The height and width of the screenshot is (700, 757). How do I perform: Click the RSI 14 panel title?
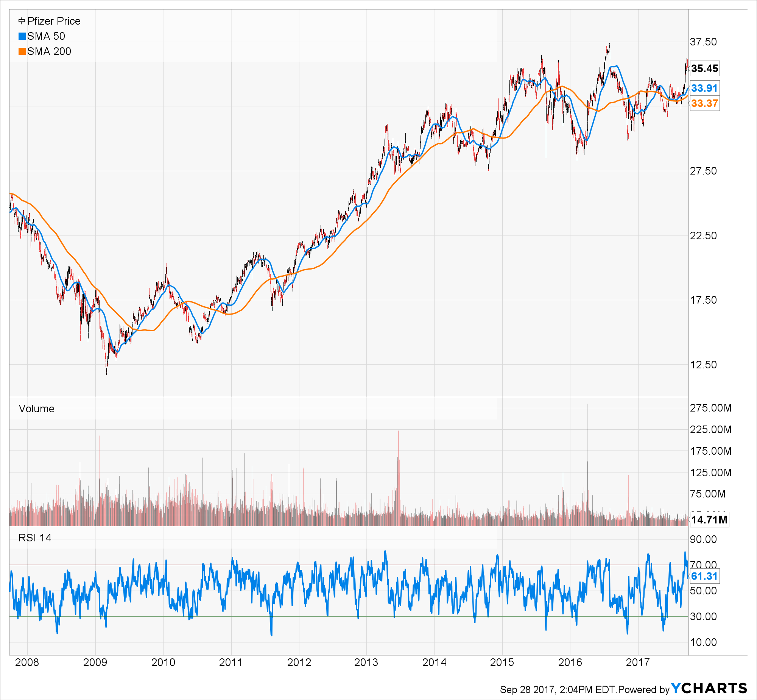(35, 538)
